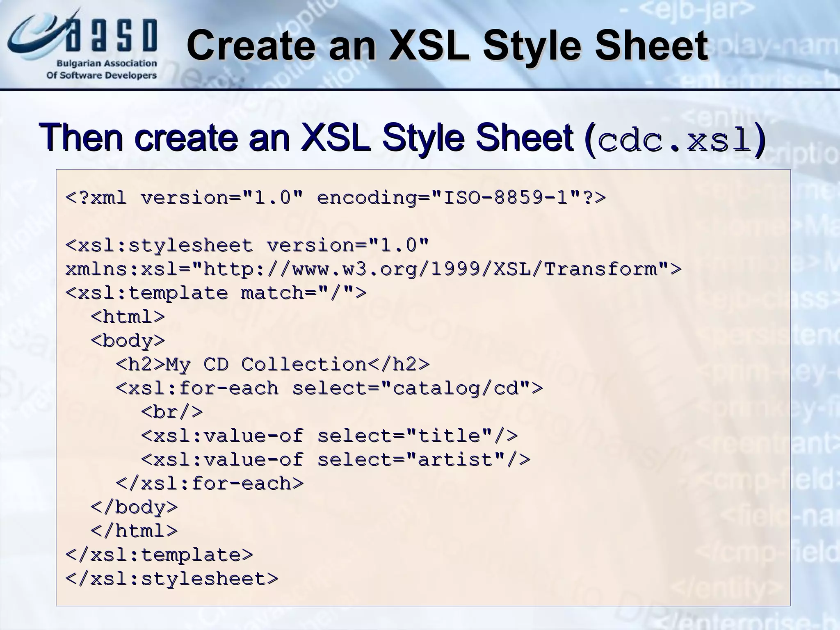
Task: Click the XML declaration line with encoding ISO-8859-1
Action: [x=336, y=198]
